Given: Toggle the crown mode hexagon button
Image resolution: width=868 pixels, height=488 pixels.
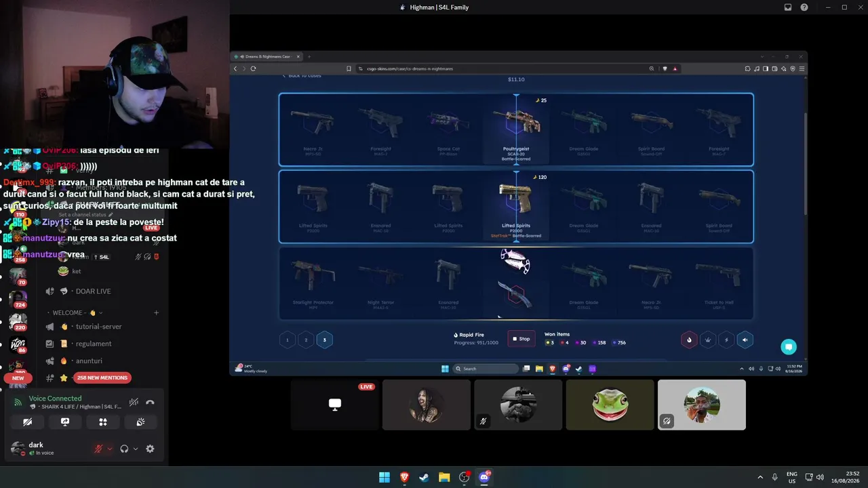Looking at the screenshot, I should click(x=708, y=340).
